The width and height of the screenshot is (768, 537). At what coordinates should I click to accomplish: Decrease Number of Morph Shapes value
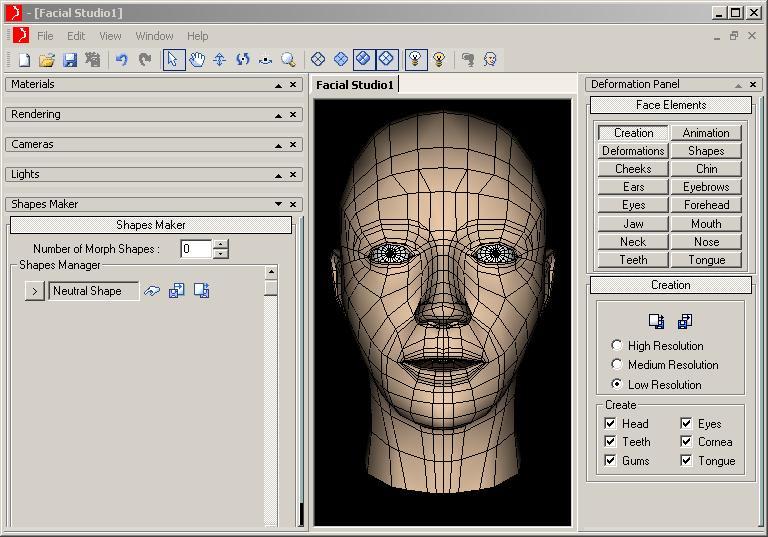point(221,253)
